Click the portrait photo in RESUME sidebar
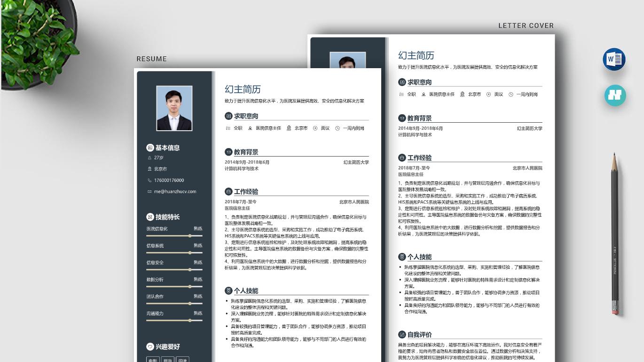The image size is (644, 362). point(174,108)
